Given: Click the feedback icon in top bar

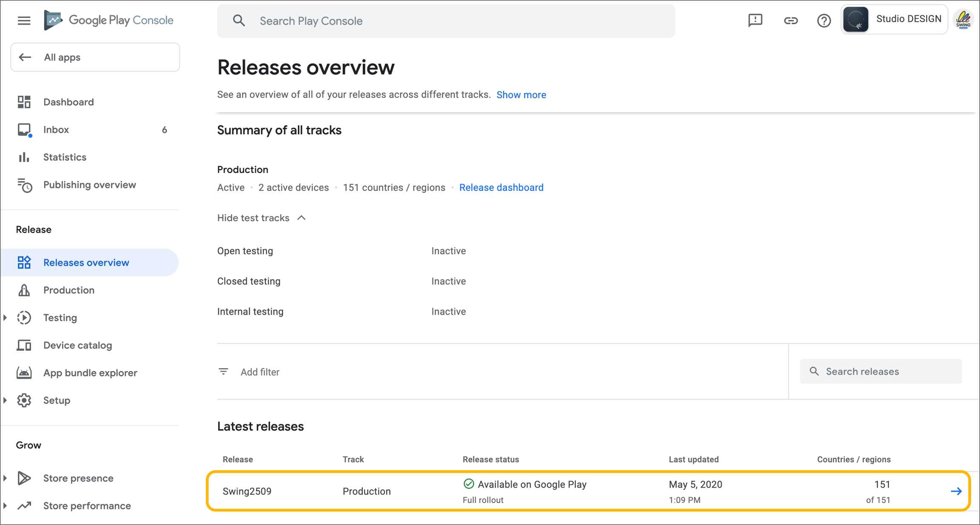Looking at the screenshot, I should click(755, 20).
